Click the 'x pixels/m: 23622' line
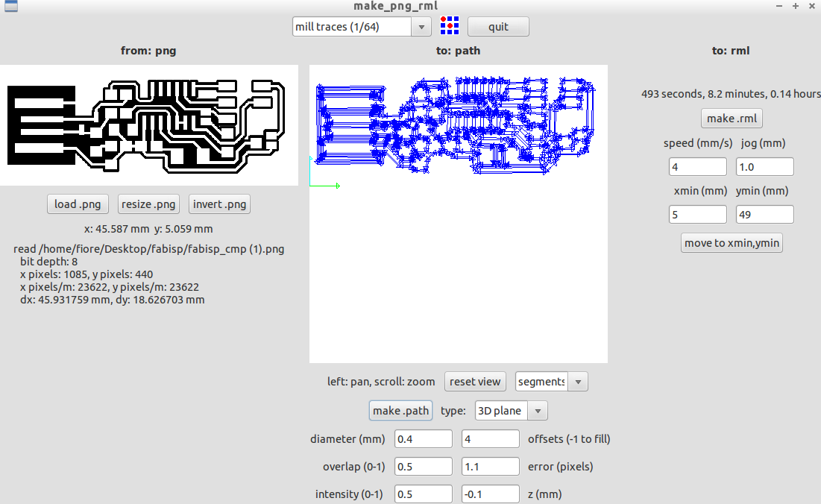Viewport: 821px width, 504px height. pos(110,287)
